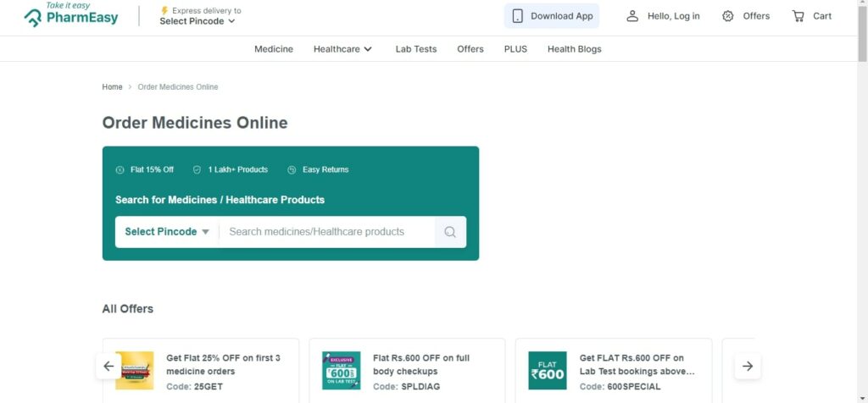
Task: Open the Health Blogs menu item
Action: click(x=574, y=49)
